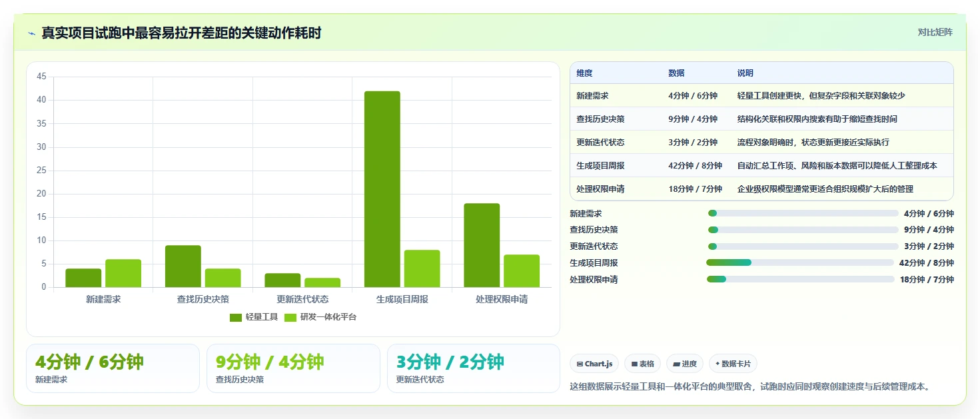This screenshot has height=419, width=980.
Task: Click the 生成项目周报 label under the chart axis
Action: tap(402, 300)
